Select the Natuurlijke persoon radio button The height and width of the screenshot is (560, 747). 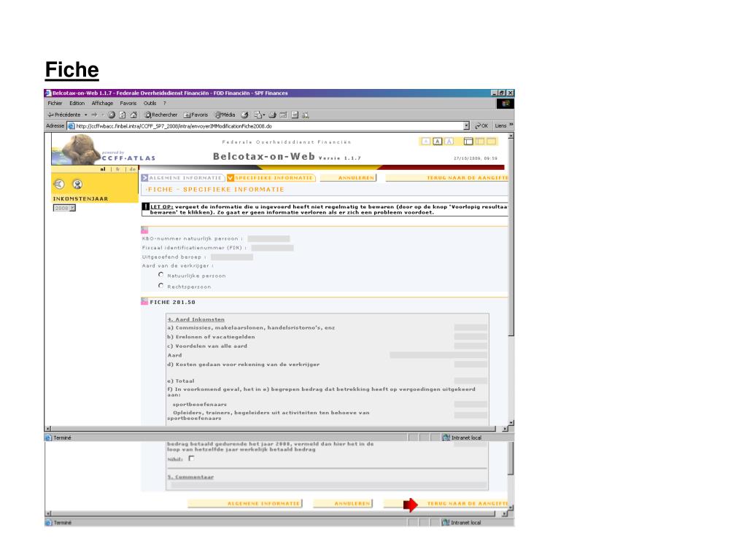pyautogui.click(x=161, y=275)
